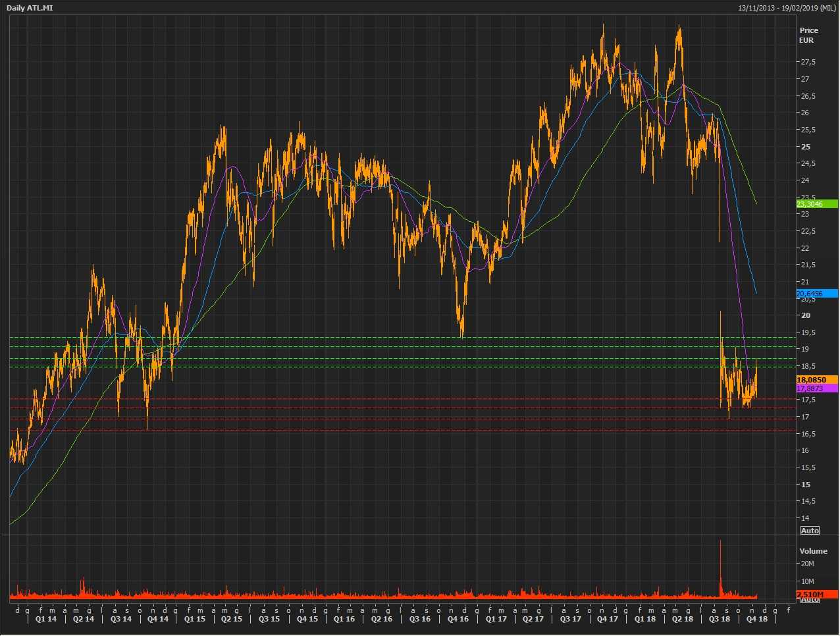Select Q3 16 on the time axis
The height and width of the screenshot is (636, 840).
tap(420, 619)
